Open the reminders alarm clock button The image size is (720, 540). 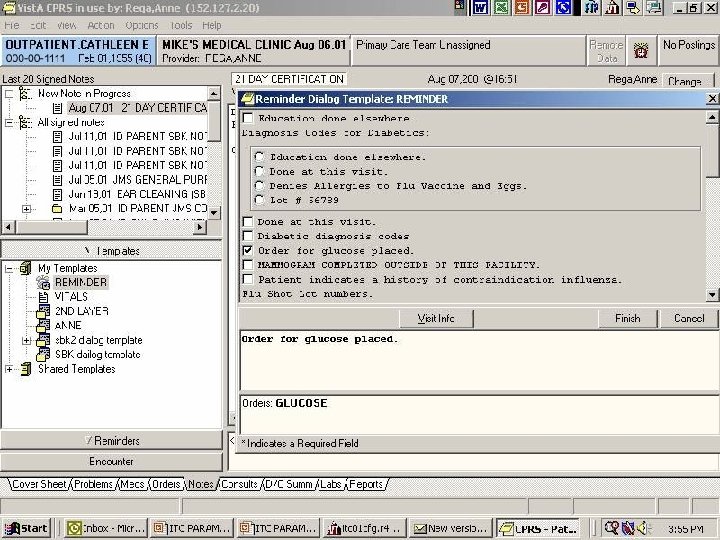click(x=641, y=50)
